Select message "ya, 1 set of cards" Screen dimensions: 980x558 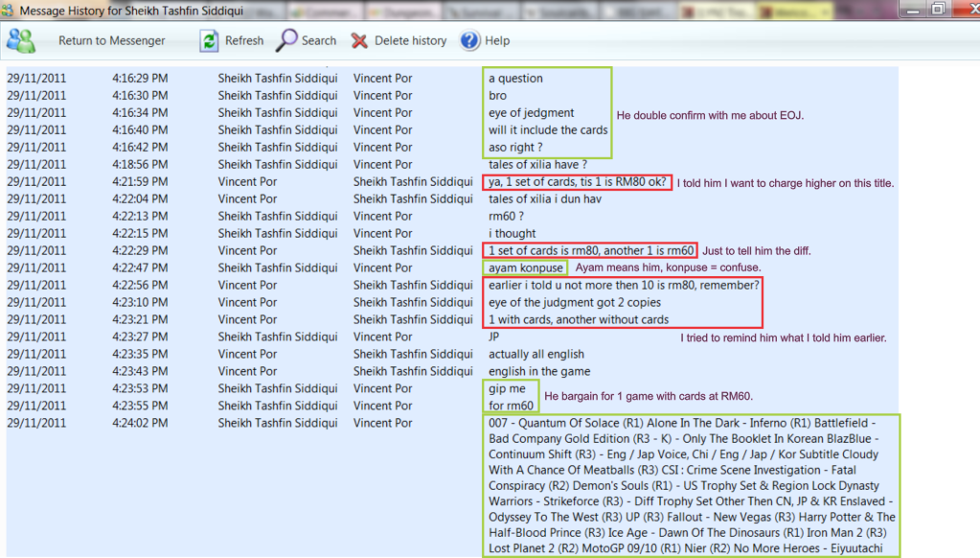coord(576,181)
